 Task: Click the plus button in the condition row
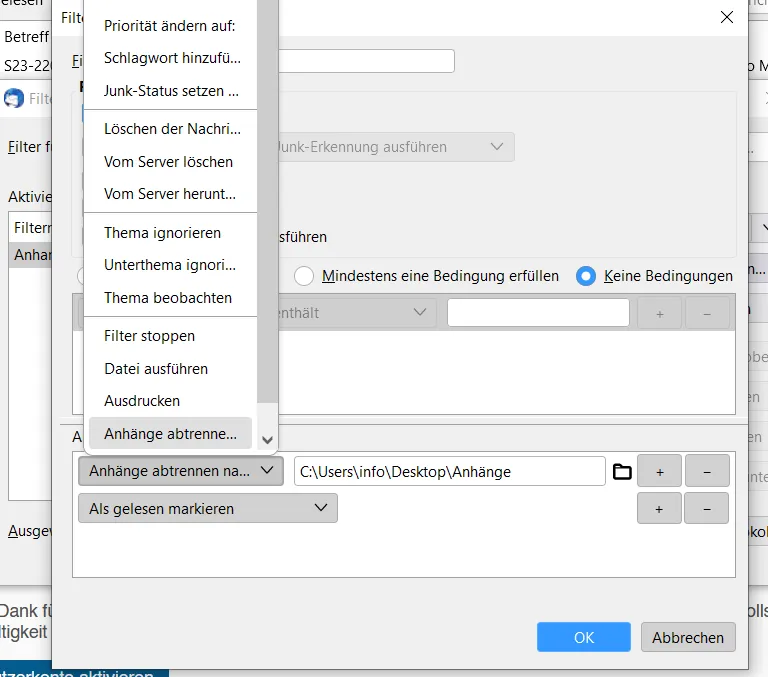(659, 314)
